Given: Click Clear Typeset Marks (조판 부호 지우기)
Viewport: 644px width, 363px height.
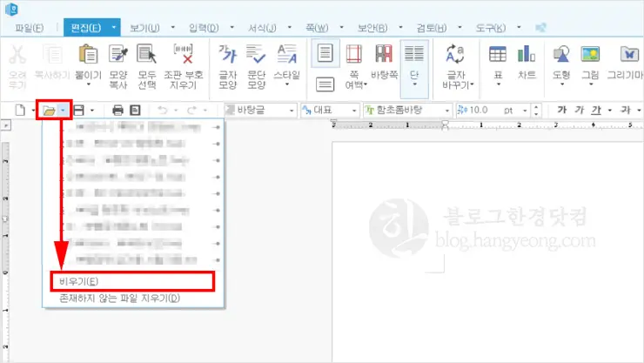Looking at the screenshot, I should point(183,54).
